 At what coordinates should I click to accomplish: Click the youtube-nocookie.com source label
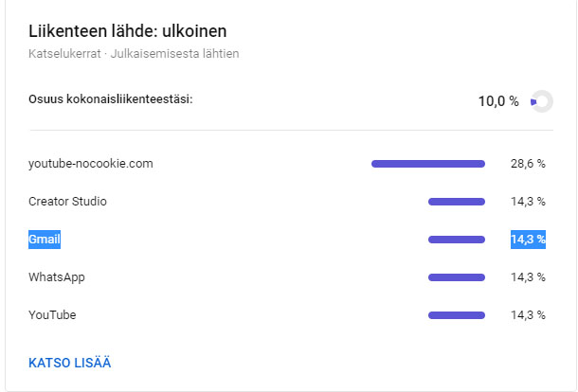click(x=91, y=164)
